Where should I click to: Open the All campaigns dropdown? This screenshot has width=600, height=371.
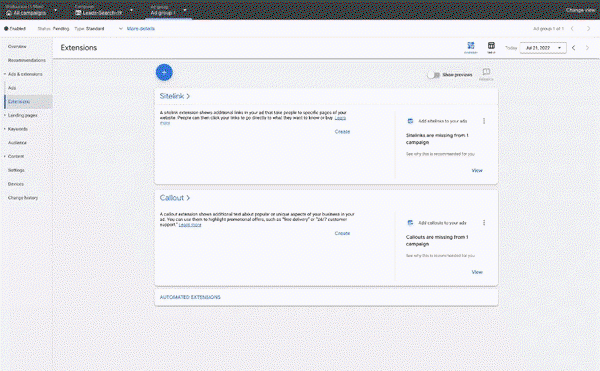(x=31, y=11)
